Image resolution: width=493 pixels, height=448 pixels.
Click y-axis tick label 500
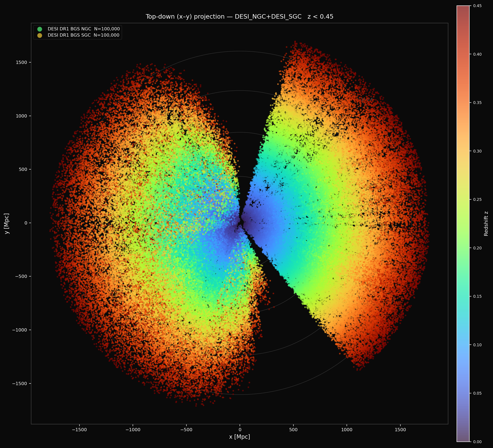[x=23, y=169]
